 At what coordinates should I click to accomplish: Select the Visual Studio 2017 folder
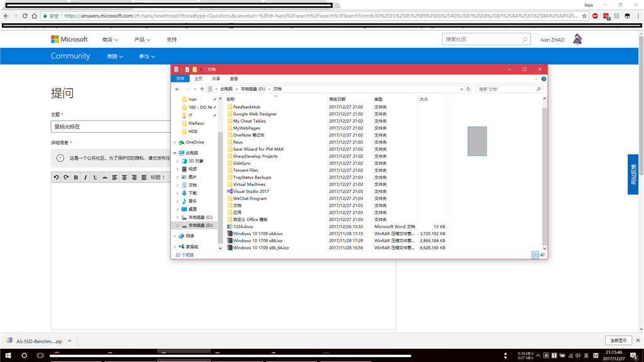251,191
